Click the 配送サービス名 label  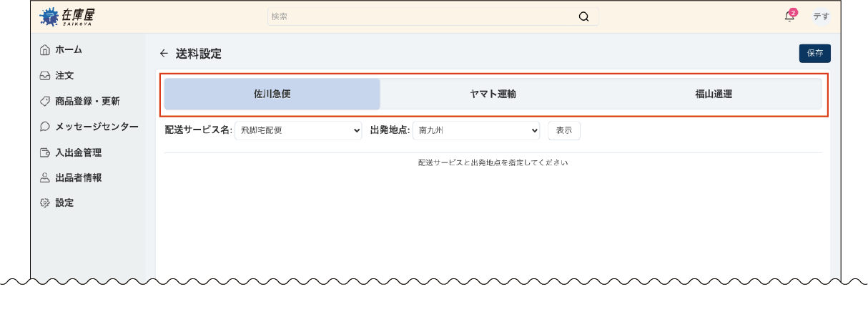(199, 130)
